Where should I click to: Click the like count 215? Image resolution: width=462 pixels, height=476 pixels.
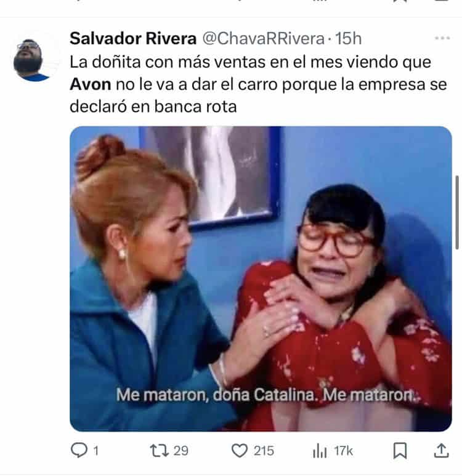[264, 451]
